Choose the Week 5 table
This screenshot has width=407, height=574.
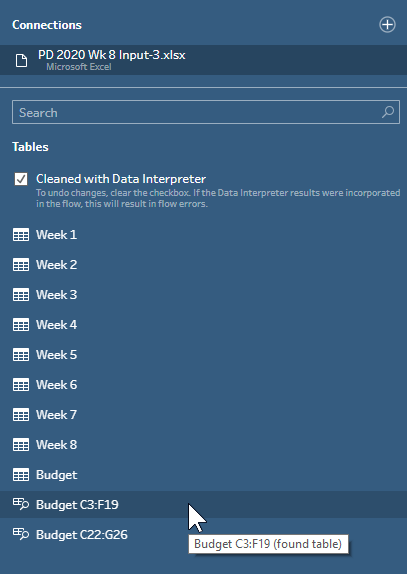tap(204, 355)
